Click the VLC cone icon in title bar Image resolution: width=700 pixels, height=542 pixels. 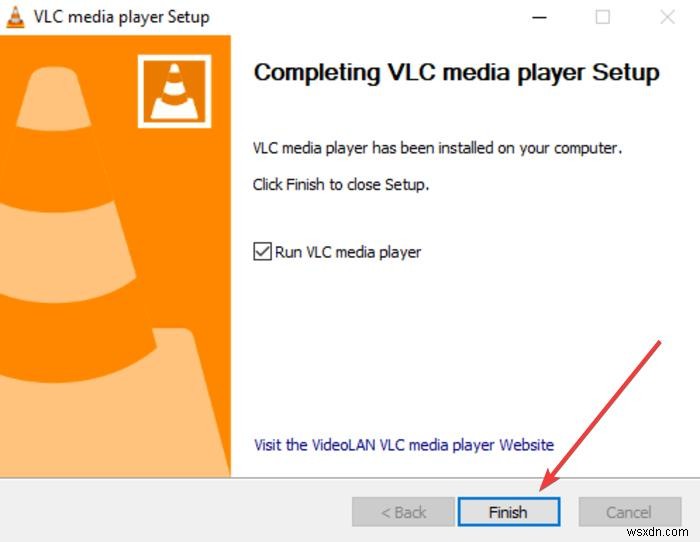(x=15, y=17)
